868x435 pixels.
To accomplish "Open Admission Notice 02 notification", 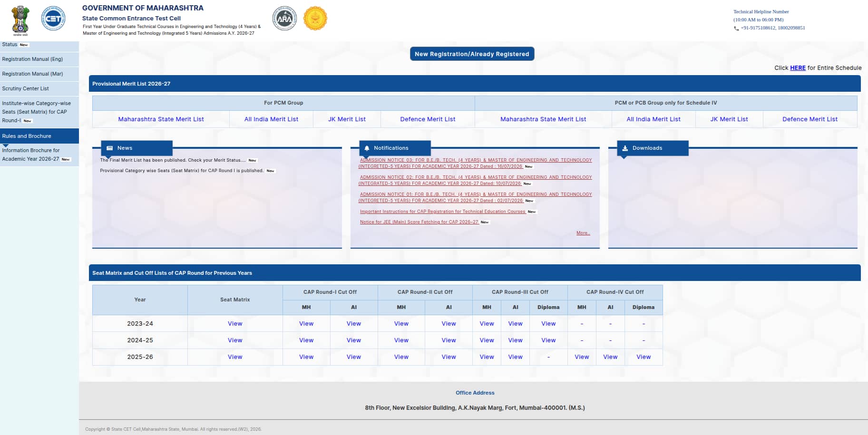I will click(475, 180).
